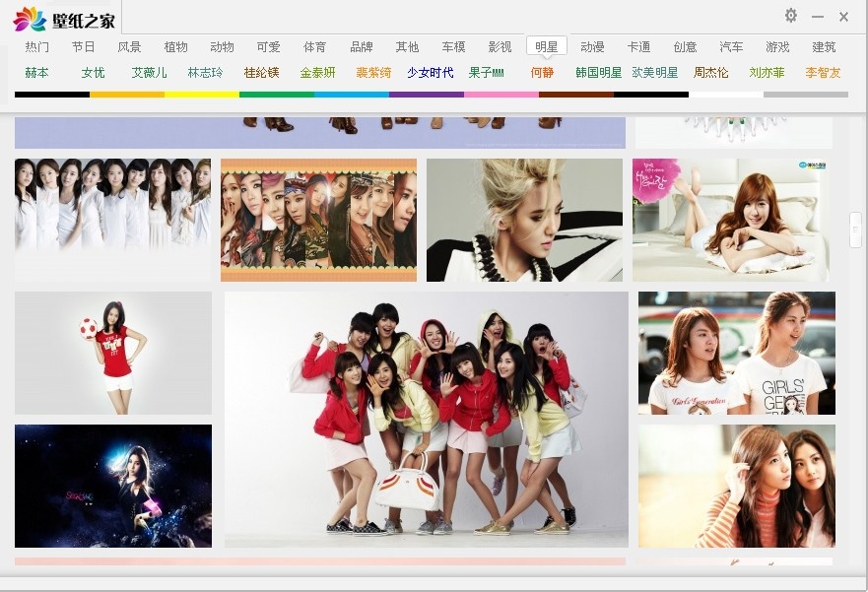Select the 金泰妍 tag

[318, 73]
